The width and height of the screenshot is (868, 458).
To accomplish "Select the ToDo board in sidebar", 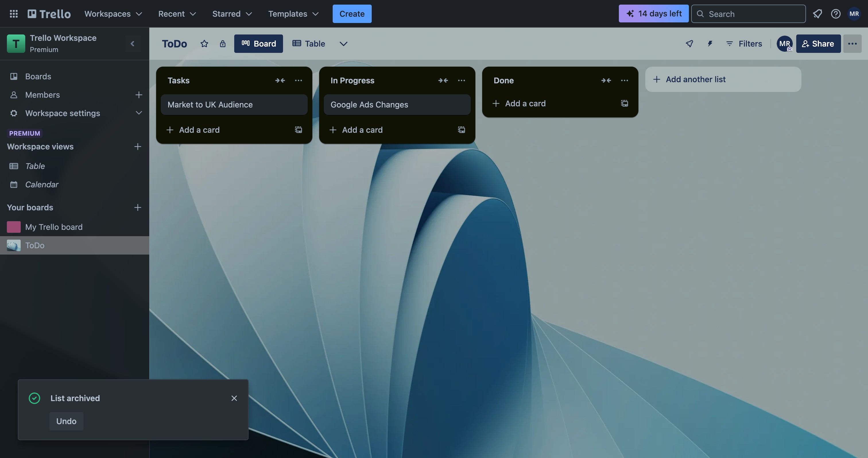I will click(x=74, y=245).
